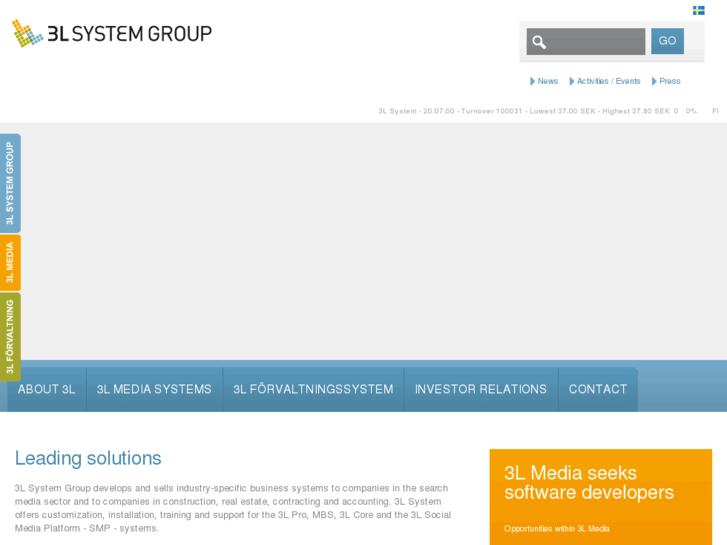Open the 3L Media Systems menu item
The width and height of the screenshot is (727, 545).
coord(154,389)
